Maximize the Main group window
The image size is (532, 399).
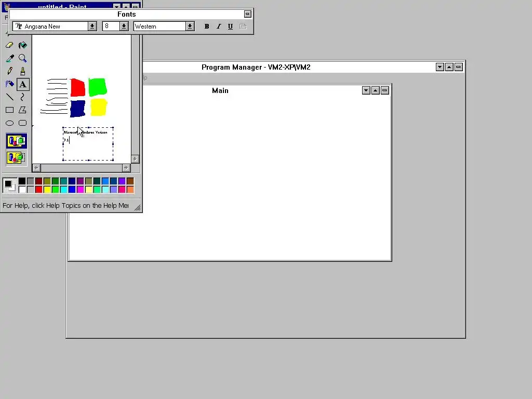click(375, 90)
